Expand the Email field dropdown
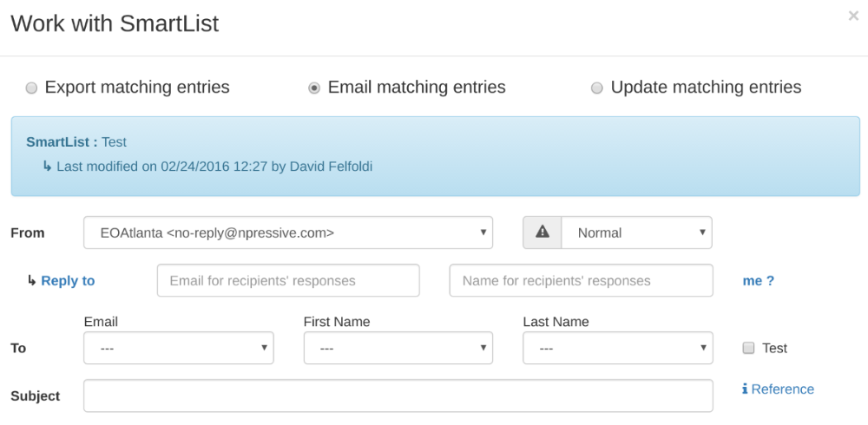 (178, 348)
